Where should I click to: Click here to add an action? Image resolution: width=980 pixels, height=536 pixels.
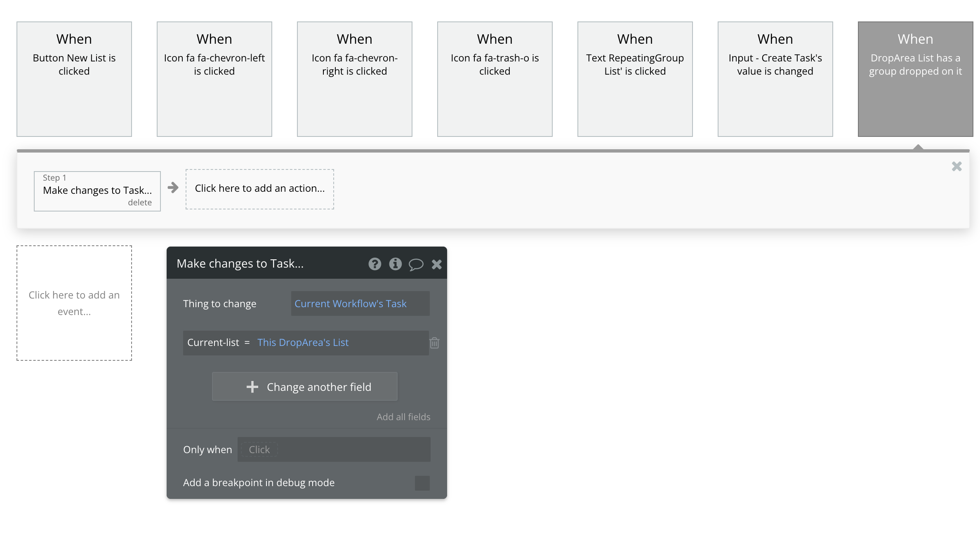click(x=260, y=189)
